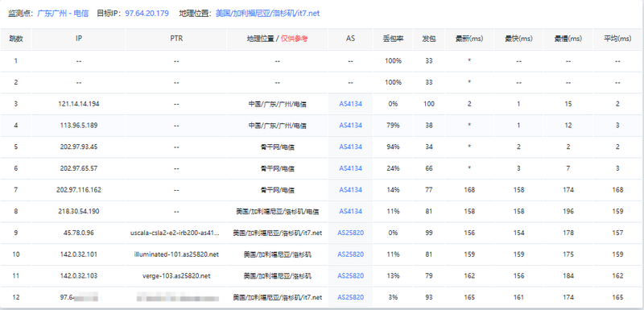This screenshot has width=644, height=310.
Task: Click AS4134 link for IP 202.97.65.57
Action: point(350,168)
